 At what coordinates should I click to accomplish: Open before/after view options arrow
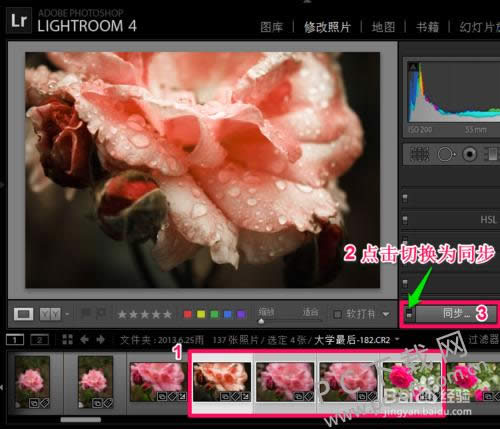67,314
